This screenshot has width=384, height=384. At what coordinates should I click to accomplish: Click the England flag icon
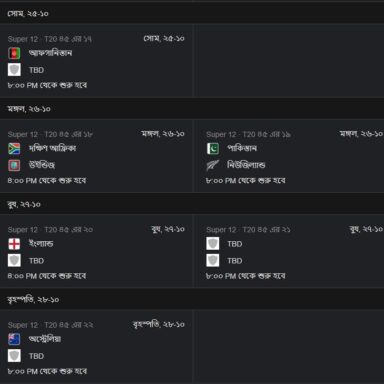coord(14,244)
